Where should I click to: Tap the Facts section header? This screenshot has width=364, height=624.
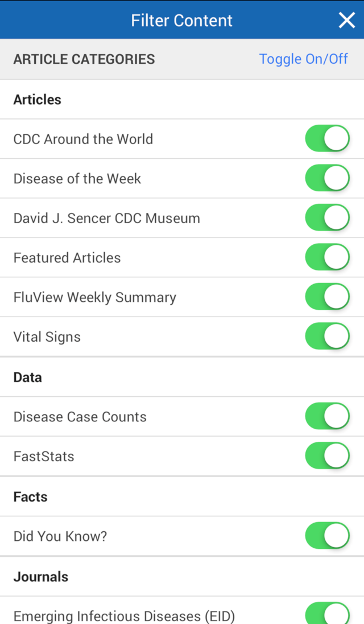[31, 497]
